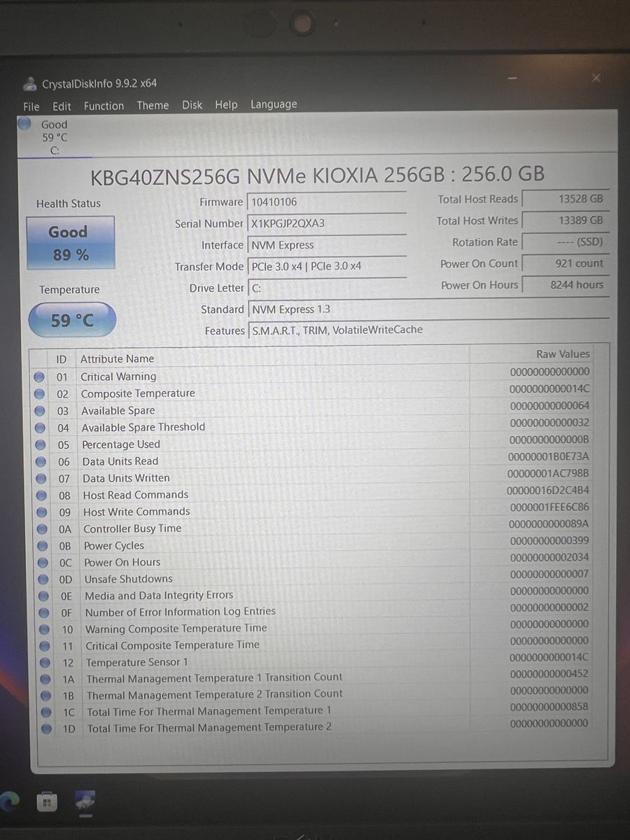Open the Help menu
Image resolution: width=630 pixels, height=840 pixels.
[226, 104]
